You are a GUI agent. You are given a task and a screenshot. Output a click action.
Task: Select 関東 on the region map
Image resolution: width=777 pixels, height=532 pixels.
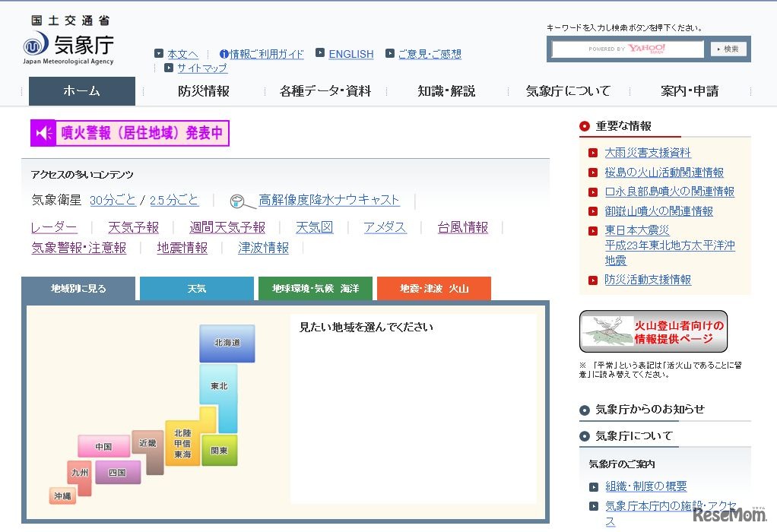[219, 450]
